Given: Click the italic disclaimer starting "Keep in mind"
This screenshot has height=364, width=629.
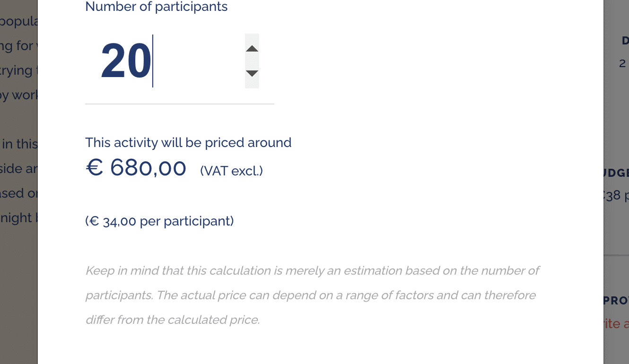Looking at the screenshot, I should tap(312, 271).
